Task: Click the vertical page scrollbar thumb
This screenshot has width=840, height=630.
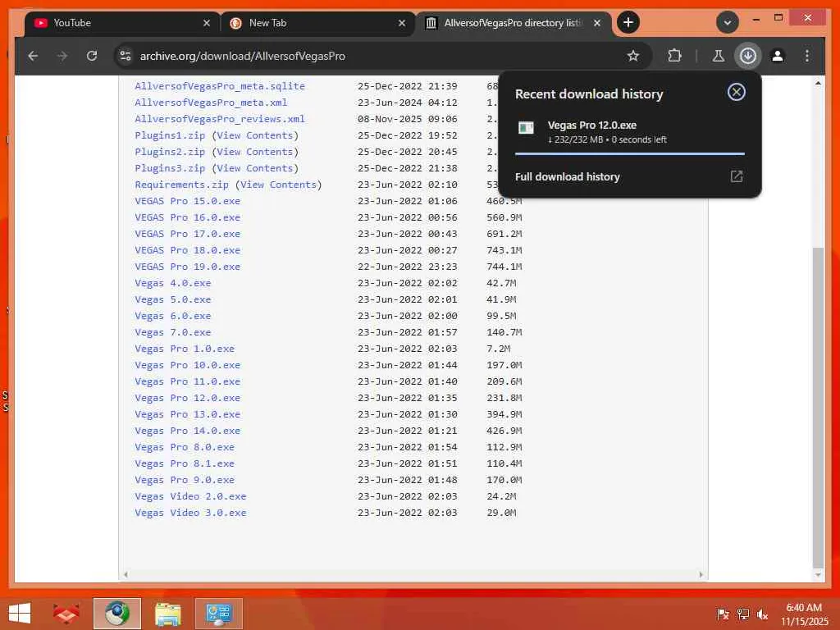Action: click(x=818, y=407)
